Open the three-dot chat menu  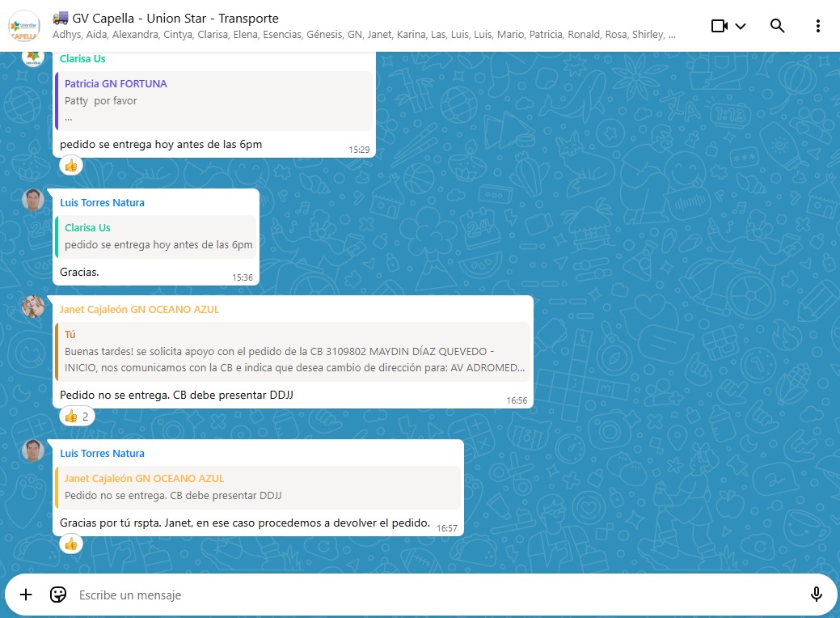click(817, 26)
